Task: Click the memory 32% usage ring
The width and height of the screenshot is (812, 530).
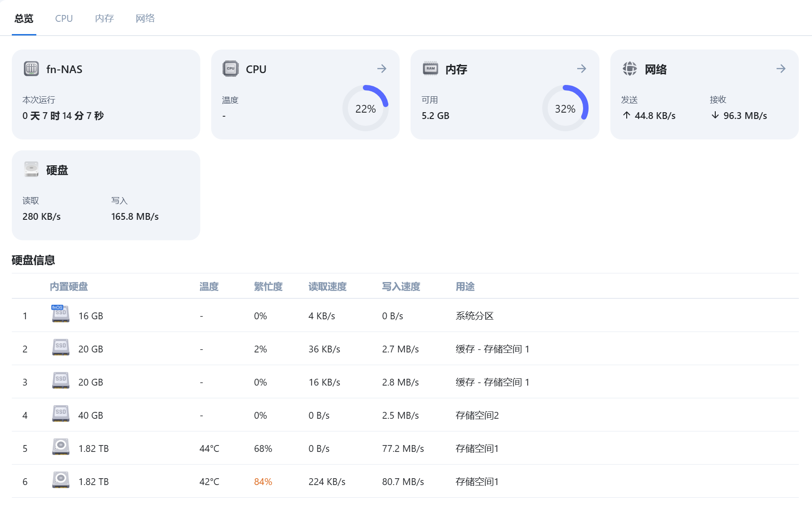Action: click(565, 109)
